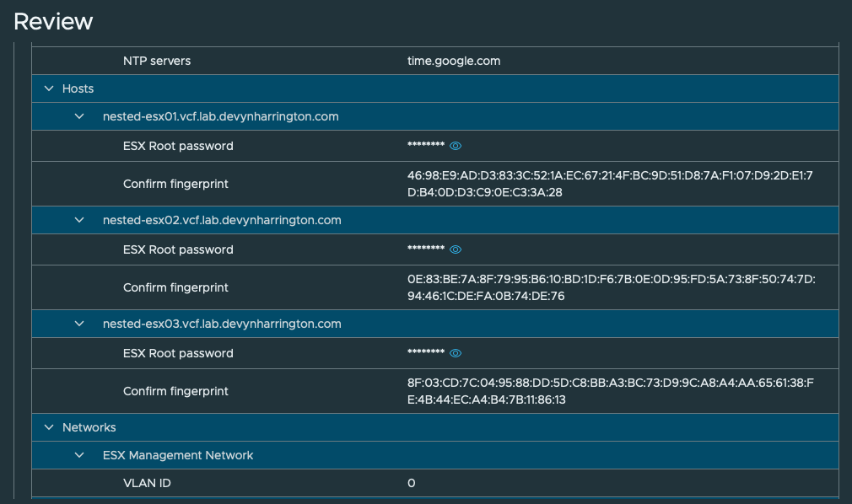852x504 pixels.
Task: Collapse nested-esx03 host chevron
Action: click(x=79, y=324)
